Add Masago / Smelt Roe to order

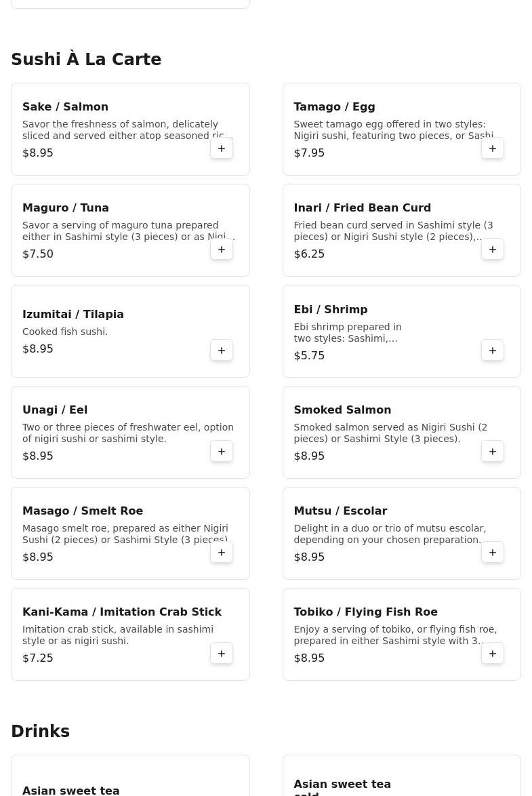(x=222, y=553)
